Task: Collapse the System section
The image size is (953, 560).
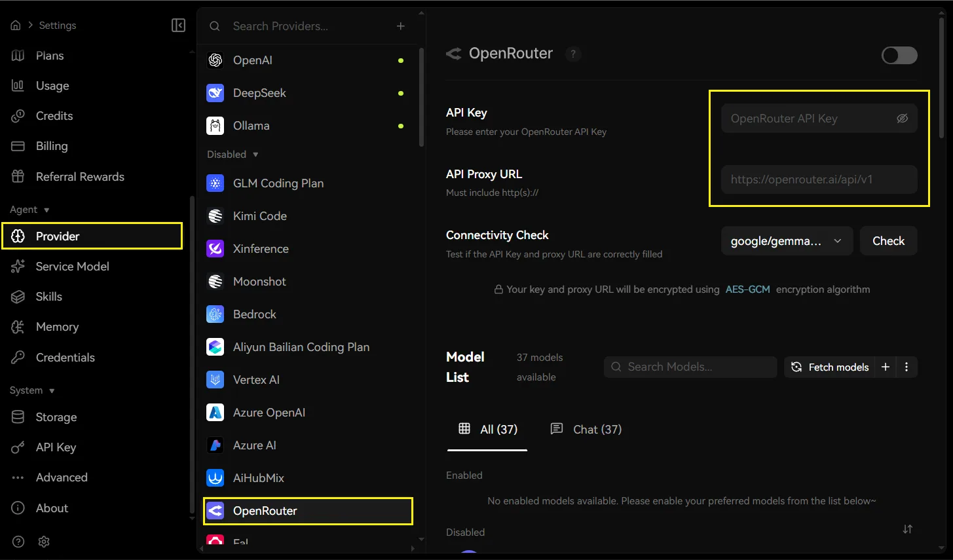Action: click(x=32, y=390)
